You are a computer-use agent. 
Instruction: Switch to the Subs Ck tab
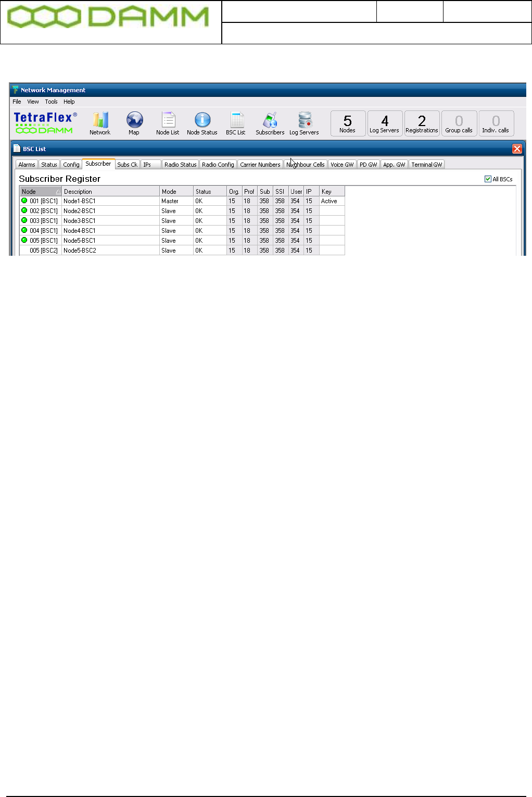click(127, 165)
